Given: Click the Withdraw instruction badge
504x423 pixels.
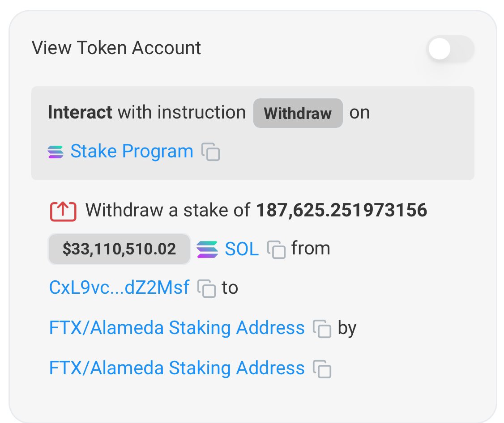Looking at the screenshot, I should (x=298, y=113).
